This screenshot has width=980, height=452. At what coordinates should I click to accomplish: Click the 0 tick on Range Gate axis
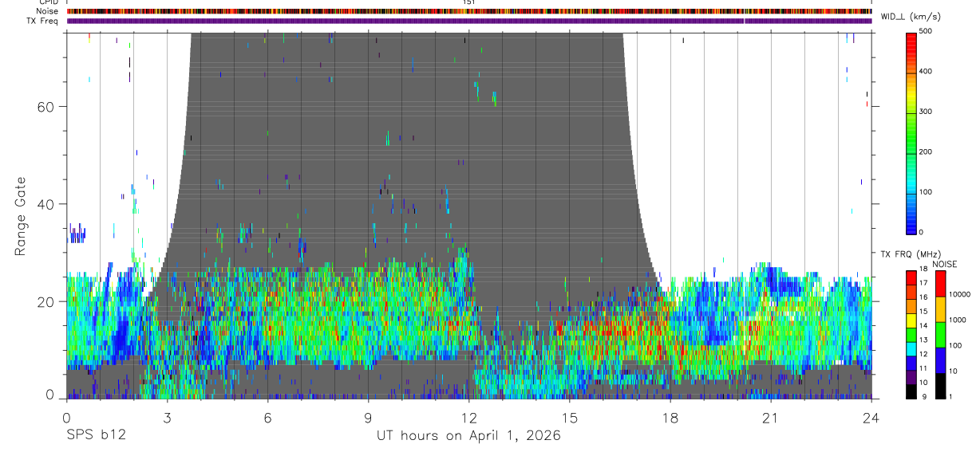click(51, 395)
